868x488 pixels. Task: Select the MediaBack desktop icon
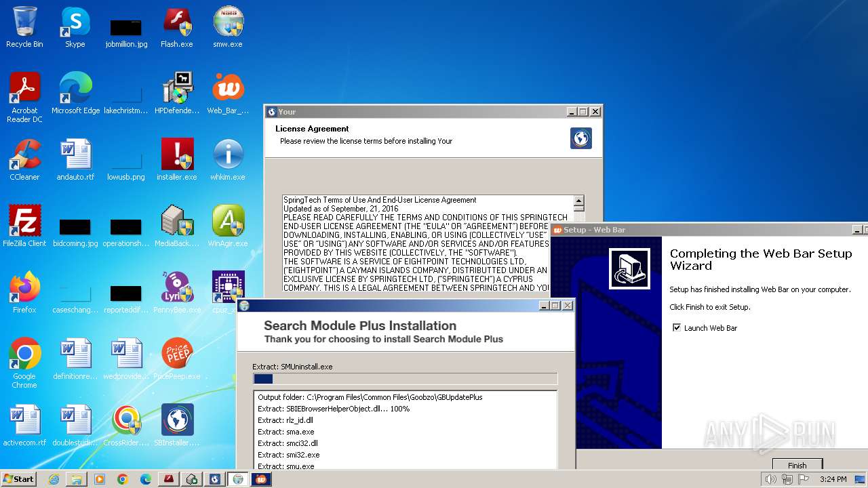tap(177, 226)
